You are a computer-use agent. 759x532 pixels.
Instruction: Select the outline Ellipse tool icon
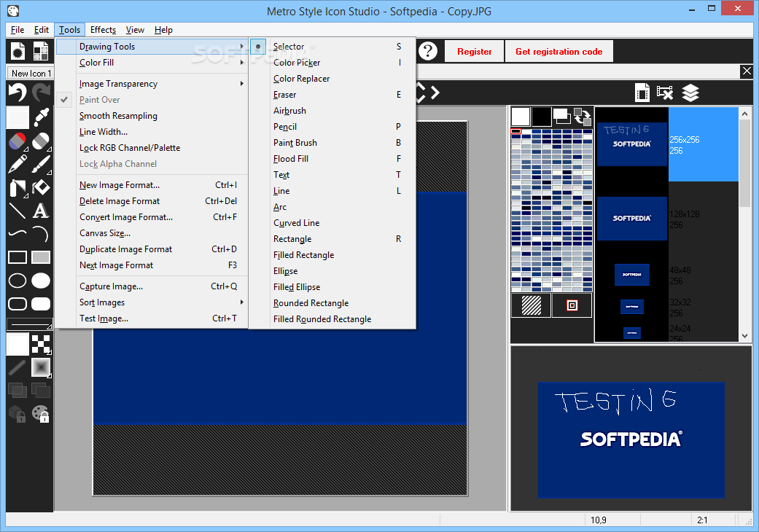[x=17, y=281]
